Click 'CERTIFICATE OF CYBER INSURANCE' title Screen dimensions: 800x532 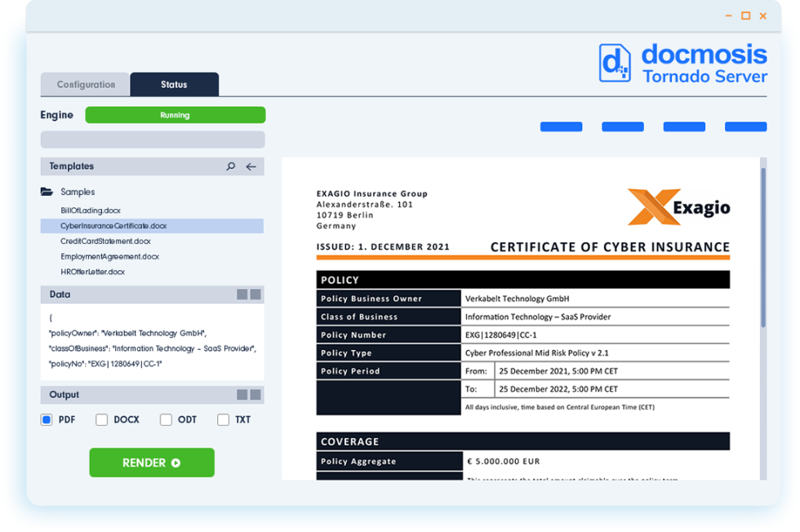[x=611, y=247]
